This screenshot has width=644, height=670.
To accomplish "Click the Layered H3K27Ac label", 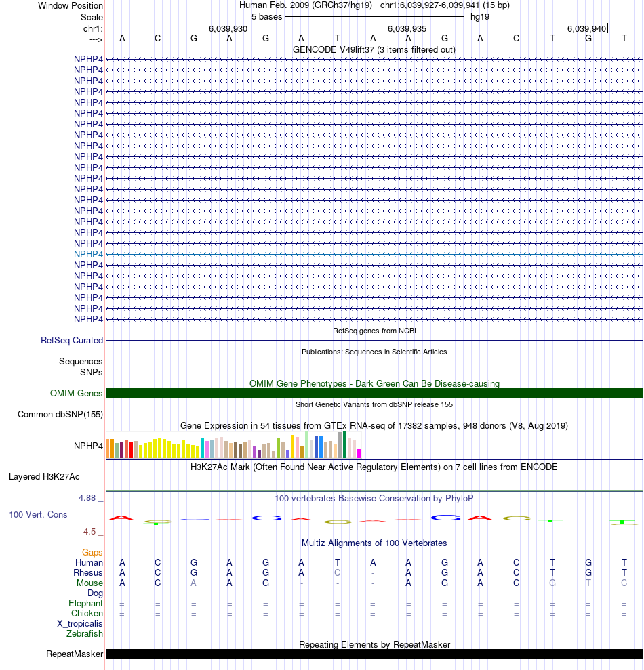I will pyautogui.click(x=44, y=476).
